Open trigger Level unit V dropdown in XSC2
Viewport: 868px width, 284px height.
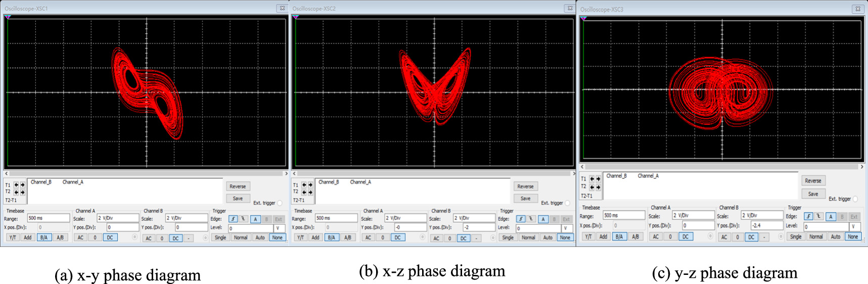coord(567,228)
